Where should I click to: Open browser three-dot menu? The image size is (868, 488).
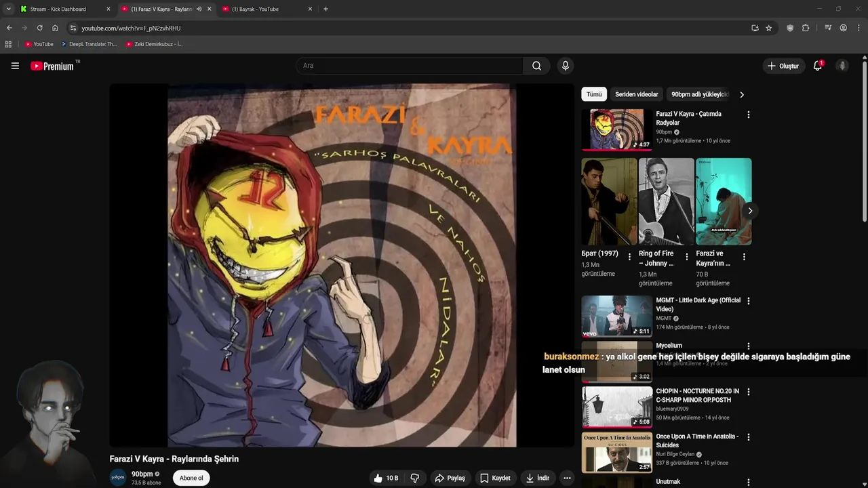pos(859,28)
